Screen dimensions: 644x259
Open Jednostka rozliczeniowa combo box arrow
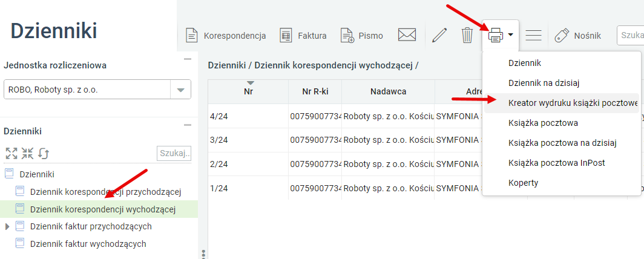pos(181,90)
